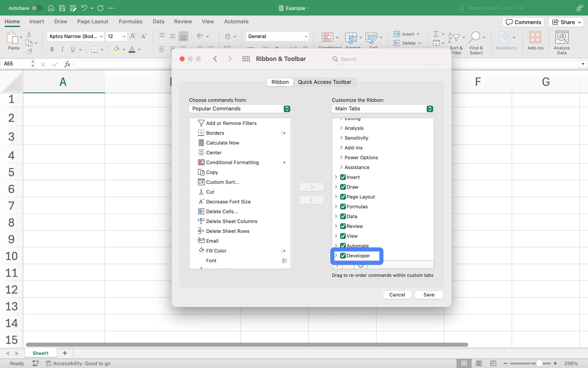Switch to Page Layout view in the status bar
Viewport: 588px width, 368px height.
(479, 363)
